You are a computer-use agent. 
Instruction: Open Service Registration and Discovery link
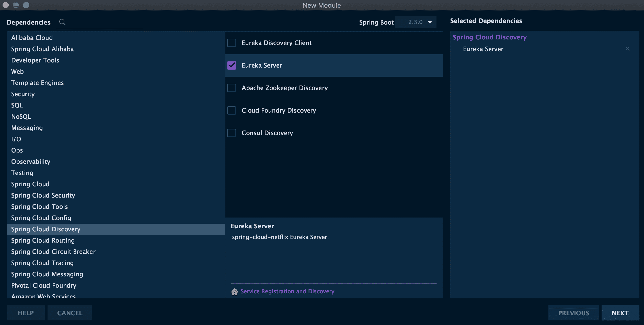pos(287,291)
